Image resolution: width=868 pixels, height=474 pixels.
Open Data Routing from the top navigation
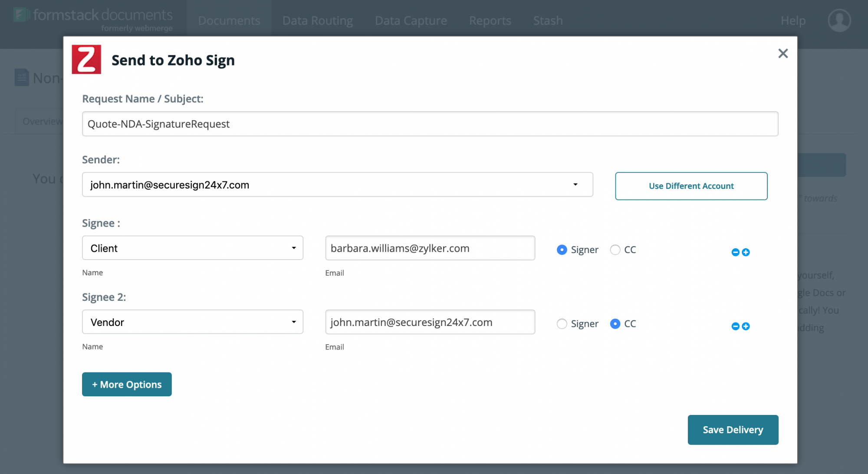pyautogui.click(x=317, y=20)
